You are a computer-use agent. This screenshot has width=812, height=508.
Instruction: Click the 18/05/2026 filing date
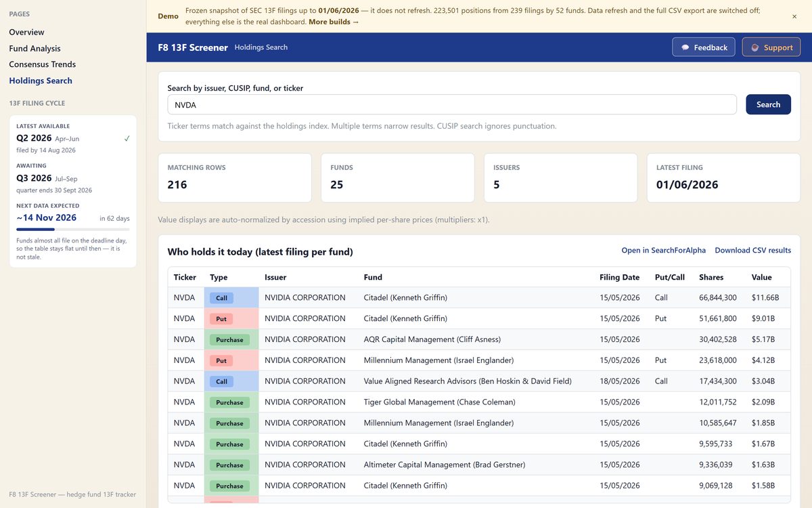click(x=619, y=381)
